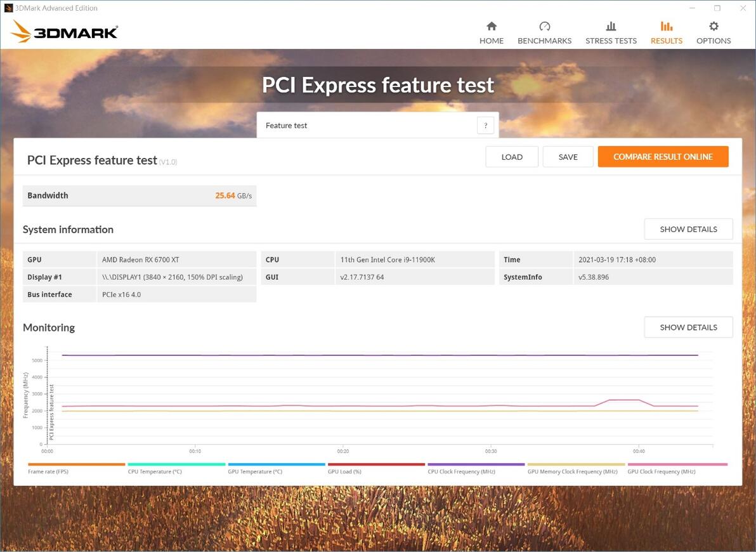756x552 pixels.
Task: Toggle GPU Memory Clock Frequency legend
Action: (x=576, y=468)
